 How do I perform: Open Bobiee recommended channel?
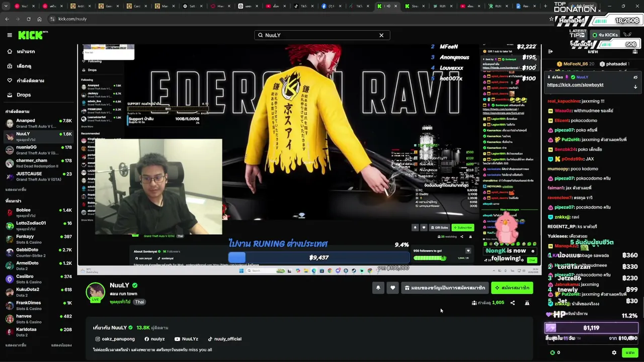pyautogui.click(x=39, y=213)
